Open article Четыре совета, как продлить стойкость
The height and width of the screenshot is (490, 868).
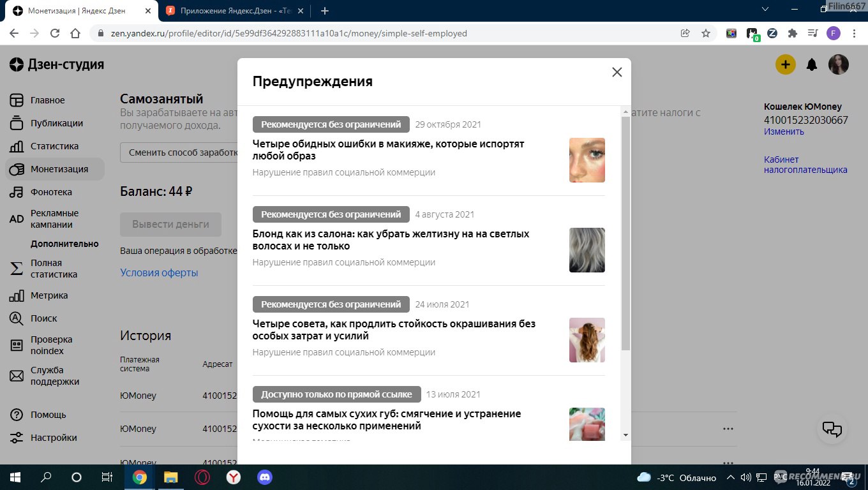[394, 330]
